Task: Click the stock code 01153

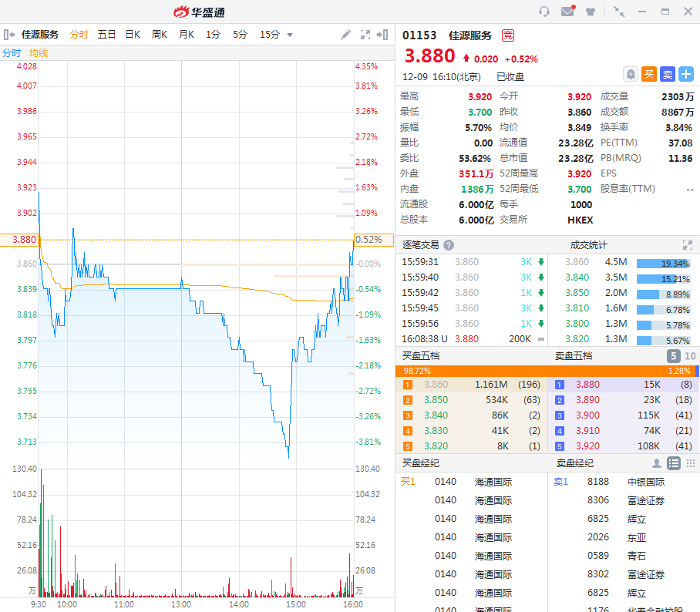Action: point(419,35)
